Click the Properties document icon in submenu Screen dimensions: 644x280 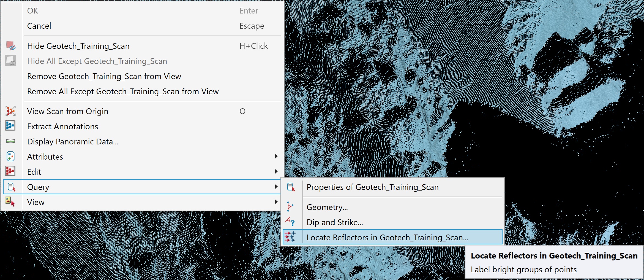[x=291, y=187]
